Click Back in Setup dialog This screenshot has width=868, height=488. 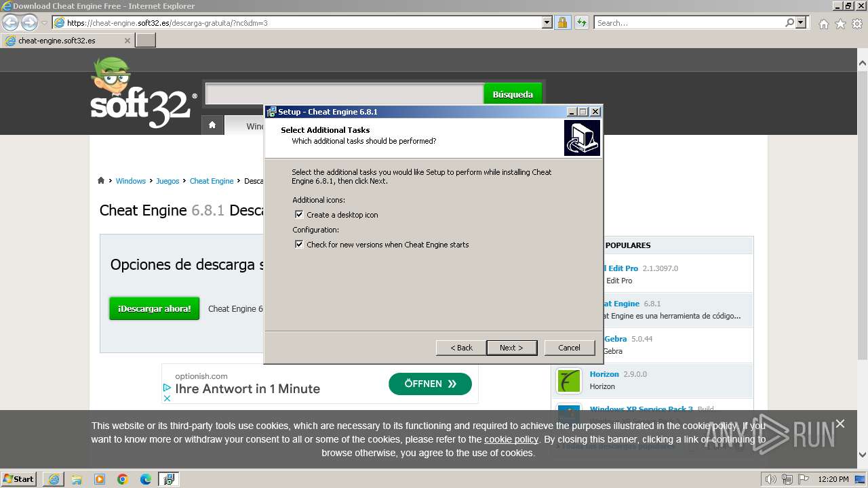461,348
